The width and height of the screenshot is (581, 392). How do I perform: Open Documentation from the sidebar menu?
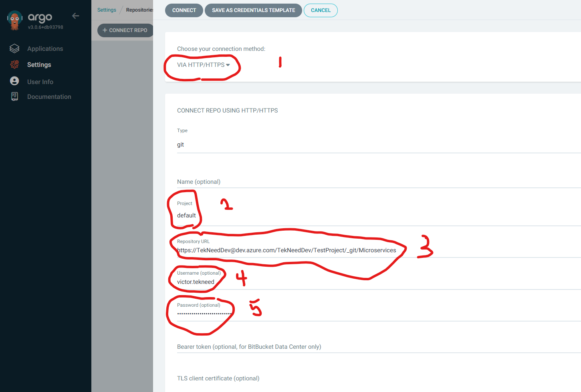49,97
